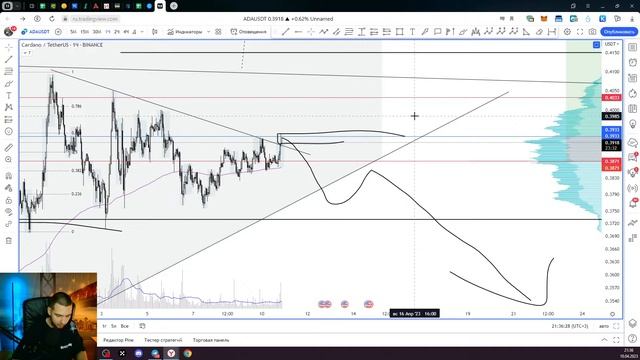640x360 pixels.
Task: Lock all drawing tools
Action: coord(9,200)
